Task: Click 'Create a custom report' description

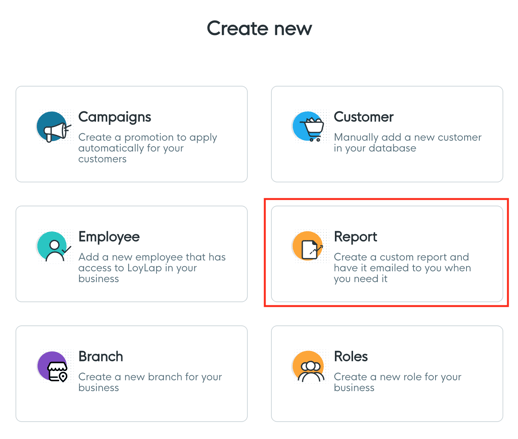Action: pyautogui.click(x=402, y=268)
